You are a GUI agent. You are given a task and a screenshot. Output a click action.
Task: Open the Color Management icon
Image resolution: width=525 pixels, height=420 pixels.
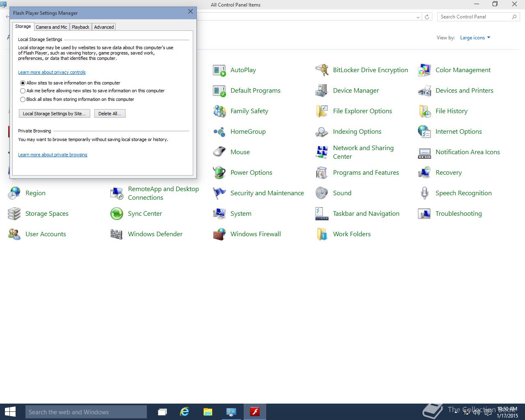tap(425, 70)
